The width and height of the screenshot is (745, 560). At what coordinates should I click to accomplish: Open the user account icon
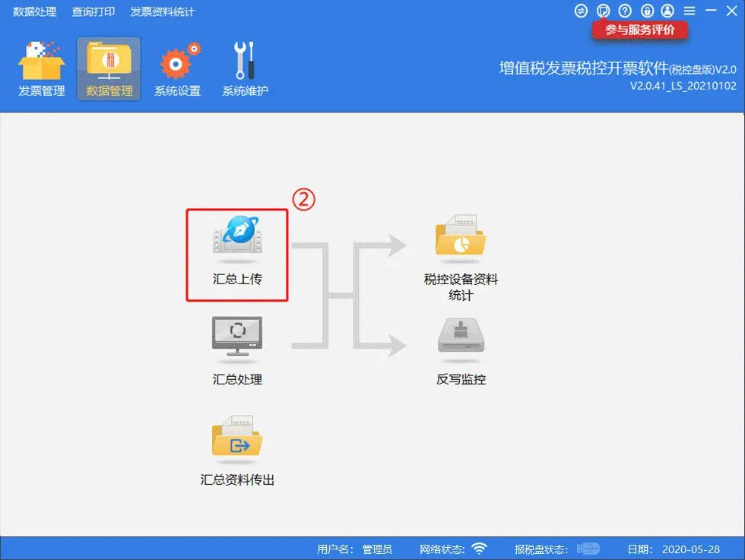[667, 11]
